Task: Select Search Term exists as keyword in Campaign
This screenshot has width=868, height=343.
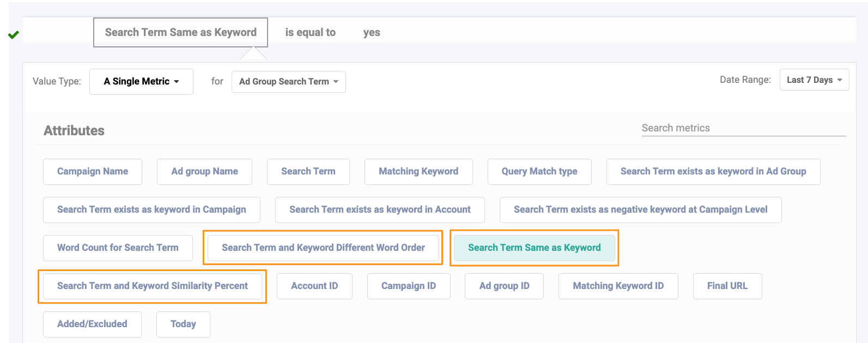Action: tap(151, 210)
